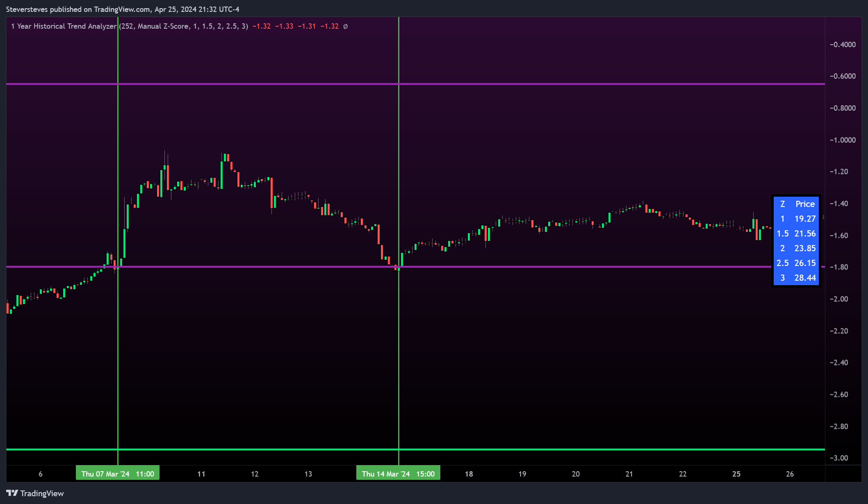Select the 'Thu 07 Mar '24 11:00' time label
The height and width of the screenshot is (504, 868).
pyautogui.click(x=118, y=474)
